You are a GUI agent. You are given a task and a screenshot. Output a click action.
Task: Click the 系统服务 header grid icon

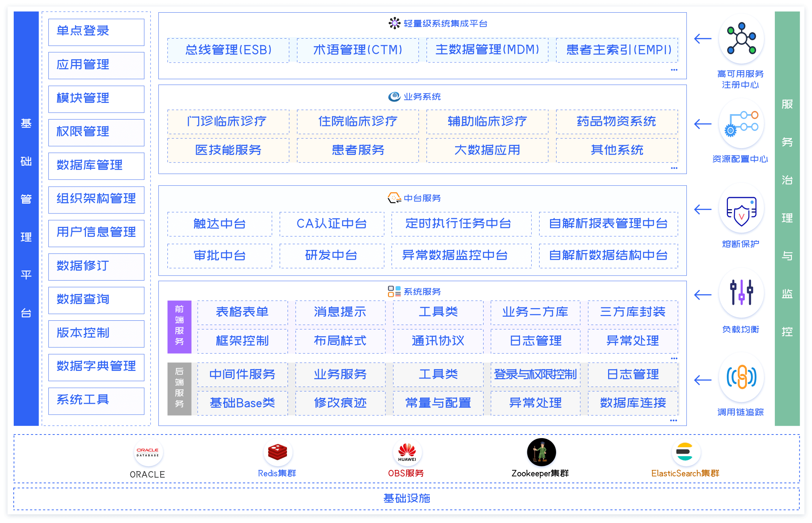pyautogui.click(x=394, y=291)
